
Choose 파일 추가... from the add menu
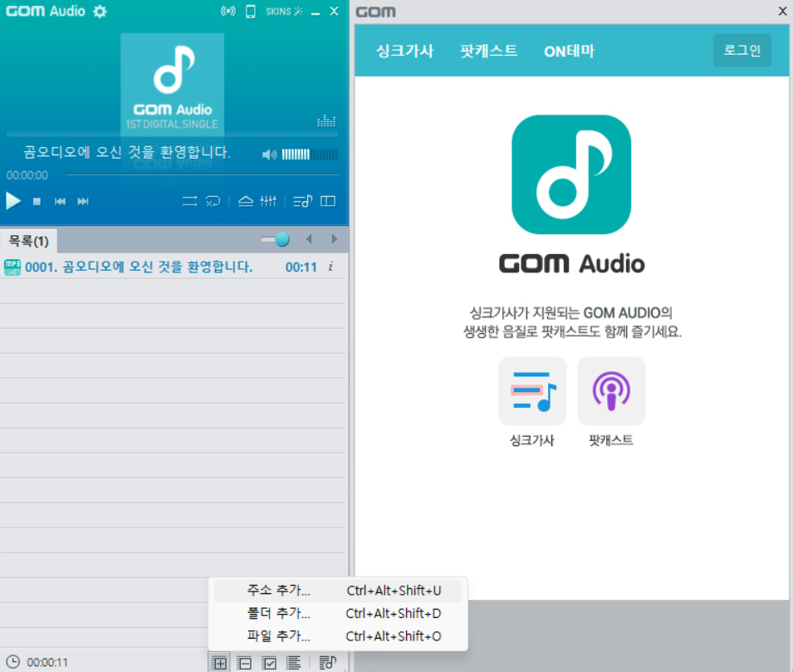[338, 636]
